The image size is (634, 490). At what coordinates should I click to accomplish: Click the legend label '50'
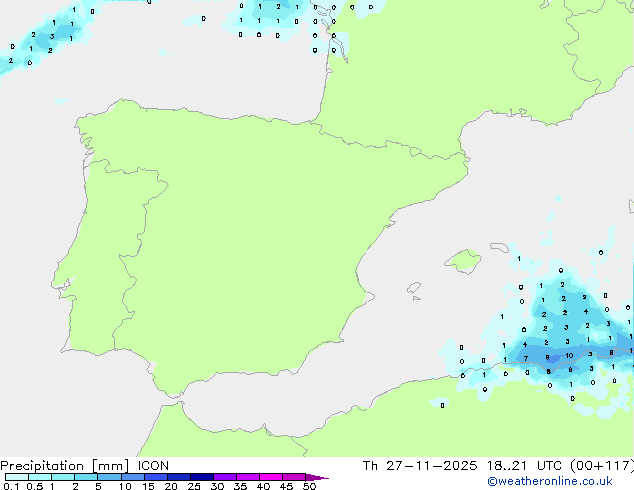(310, 486)
